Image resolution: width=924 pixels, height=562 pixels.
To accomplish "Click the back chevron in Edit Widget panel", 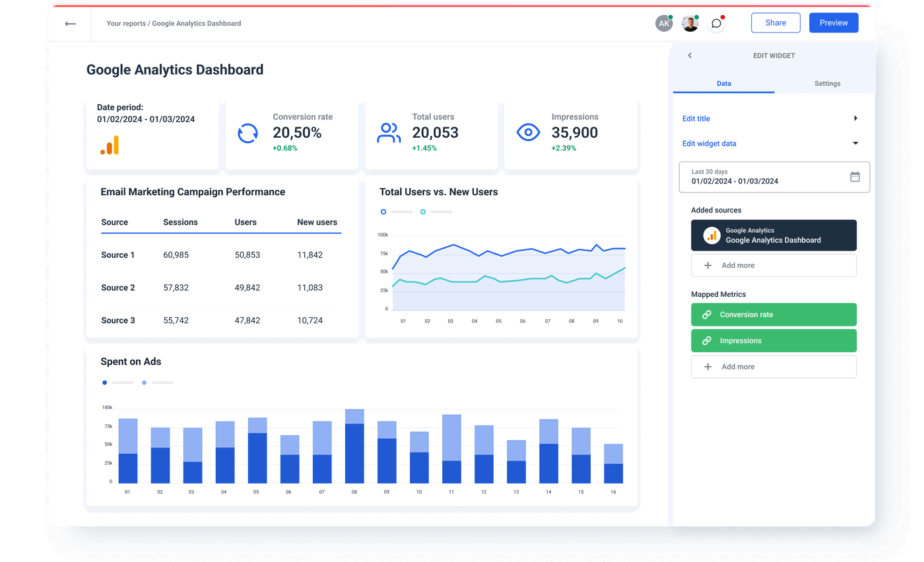I will pyautogui.click(x=690, y=55).
